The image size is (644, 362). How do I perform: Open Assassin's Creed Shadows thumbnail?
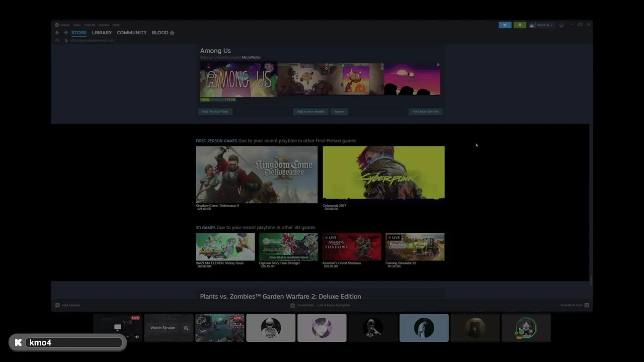coord(352,247)
